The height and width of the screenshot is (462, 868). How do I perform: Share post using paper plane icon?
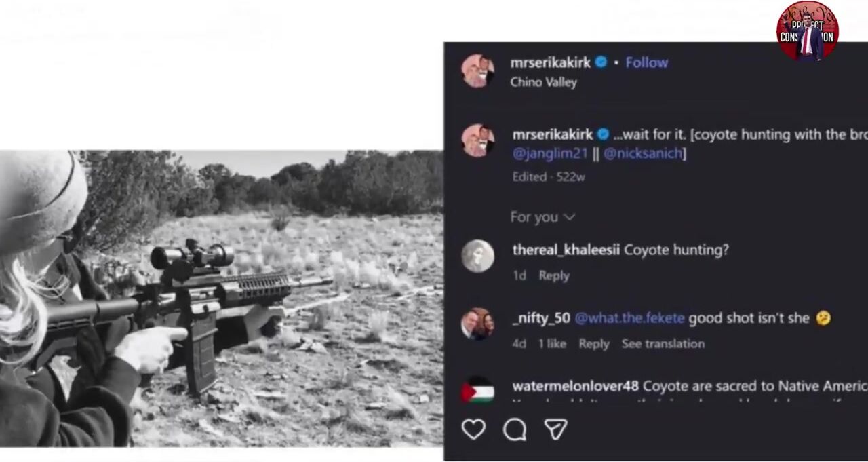[555, 429]
